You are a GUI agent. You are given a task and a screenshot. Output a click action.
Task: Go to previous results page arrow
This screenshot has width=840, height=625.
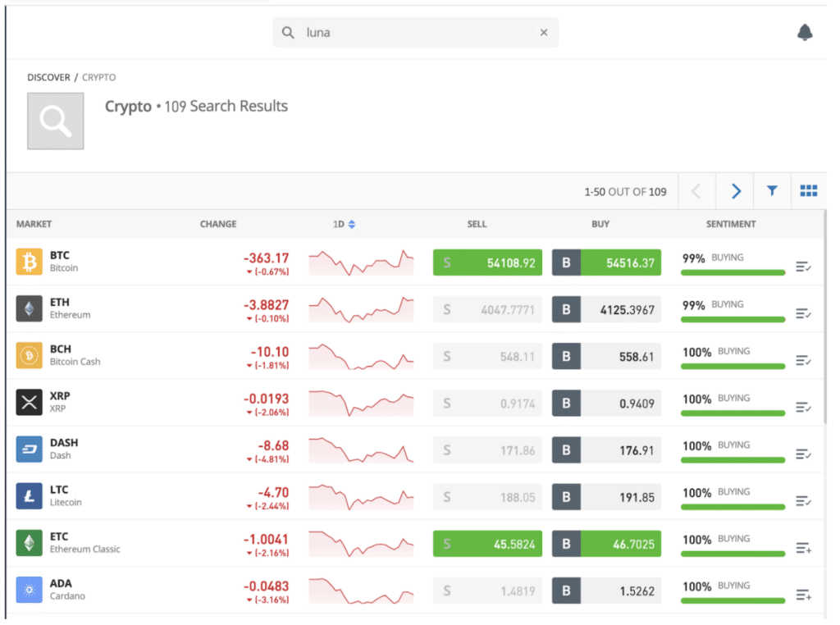(x=696, y=190)
